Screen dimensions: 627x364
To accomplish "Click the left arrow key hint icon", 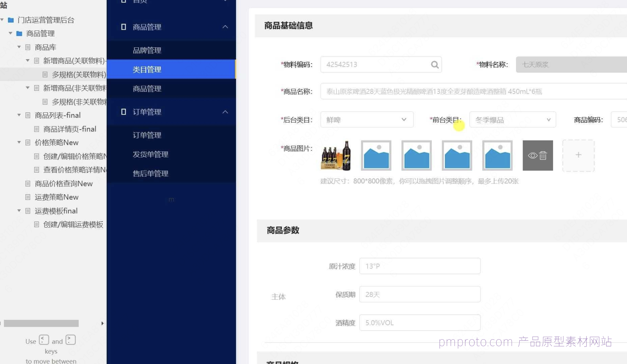I will (44, 340).
